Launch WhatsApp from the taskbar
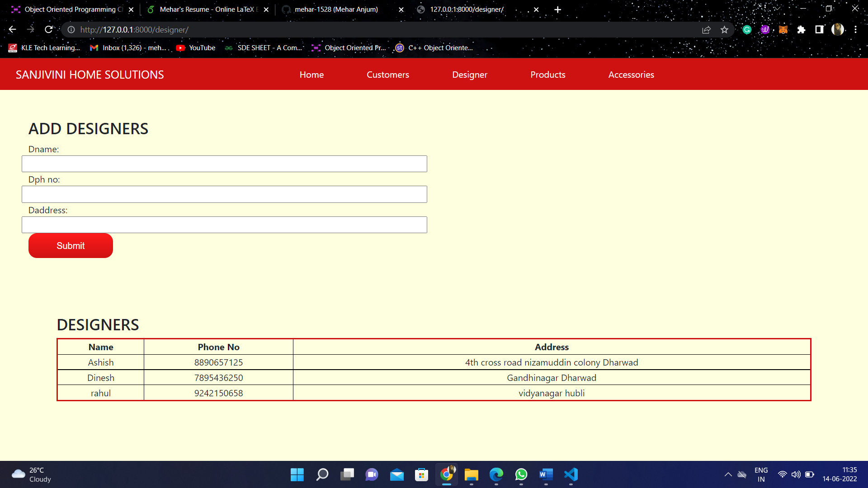Viewport: 868px width, 488px height. click(x=521, y=475)
